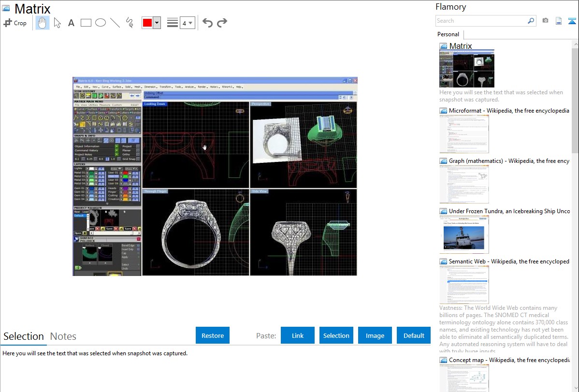Viewport: 579px width, 392px height.
Task: Focus the Flamory Search field
Action: click(481, 21)
